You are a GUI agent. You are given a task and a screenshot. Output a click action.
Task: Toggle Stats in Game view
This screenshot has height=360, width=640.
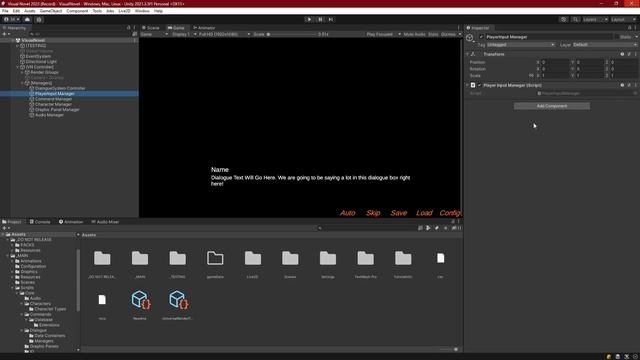tap(433, 34)
